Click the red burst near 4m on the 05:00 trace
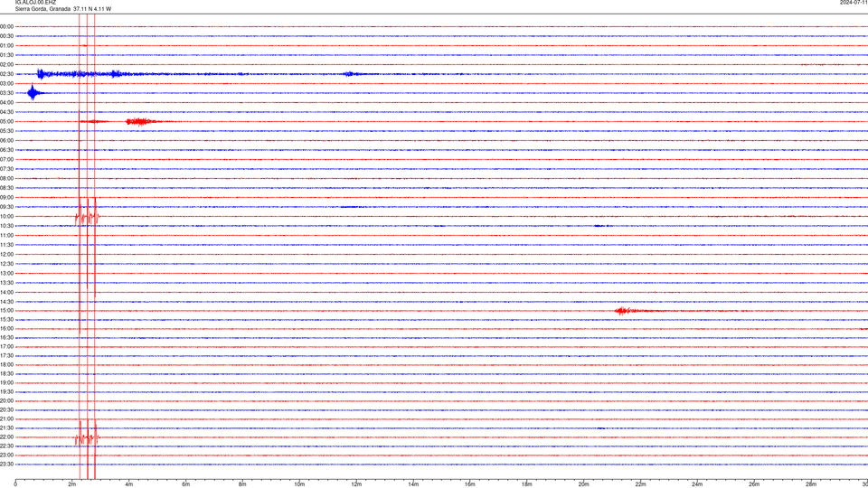 141,121
